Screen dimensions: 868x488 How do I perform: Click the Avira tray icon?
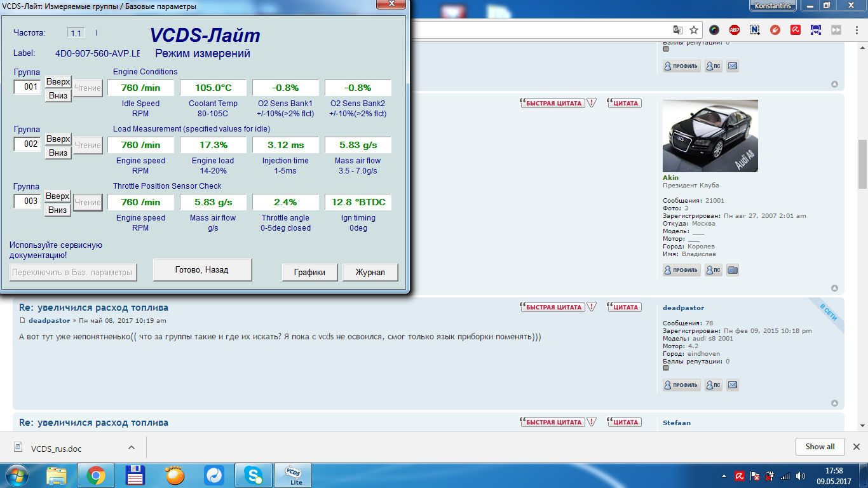click(740, 476)
